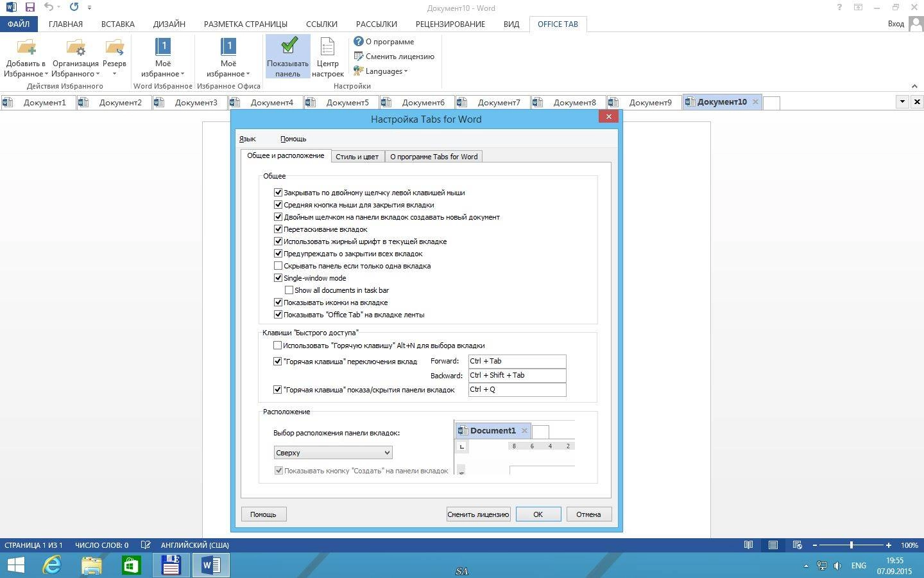Expand the Languages dropdown in ribbon
924x578 pixels.
point(381,71)
